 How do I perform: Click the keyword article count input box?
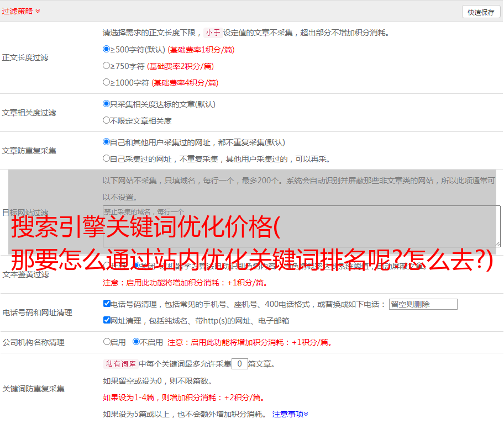(239, 364)
